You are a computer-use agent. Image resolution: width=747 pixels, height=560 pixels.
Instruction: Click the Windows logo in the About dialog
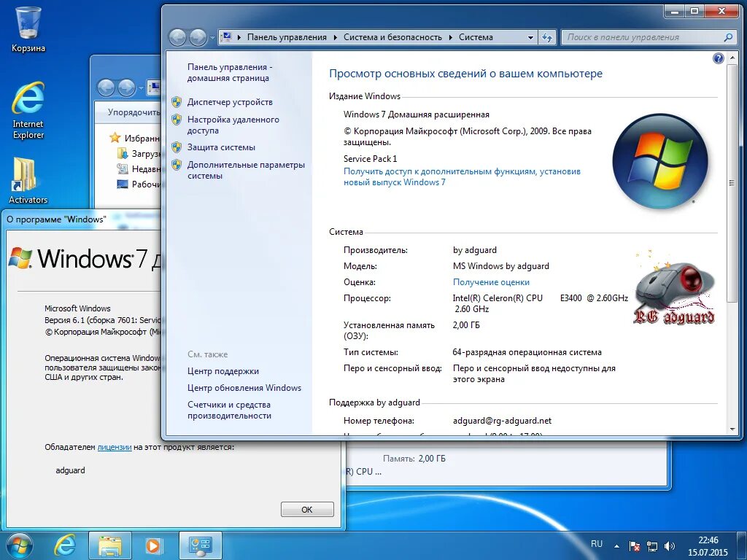(x=20, y=257)
